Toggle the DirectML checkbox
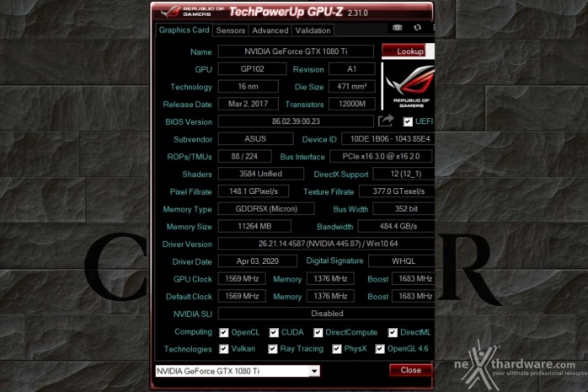Viewport: 588px width, 392px height. (x=393, y=333)
